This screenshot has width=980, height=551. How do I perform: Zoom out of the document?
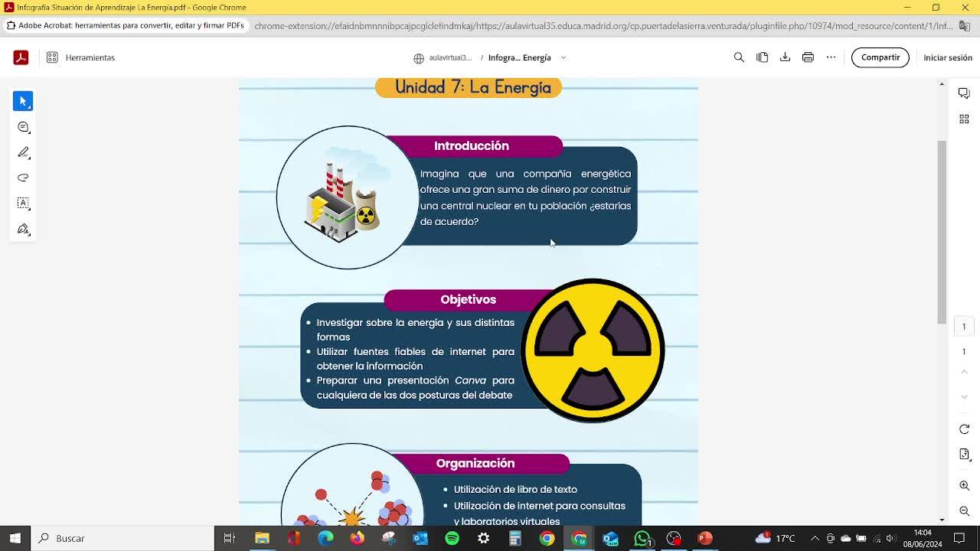pyautogui.click(x=964, y=510)
